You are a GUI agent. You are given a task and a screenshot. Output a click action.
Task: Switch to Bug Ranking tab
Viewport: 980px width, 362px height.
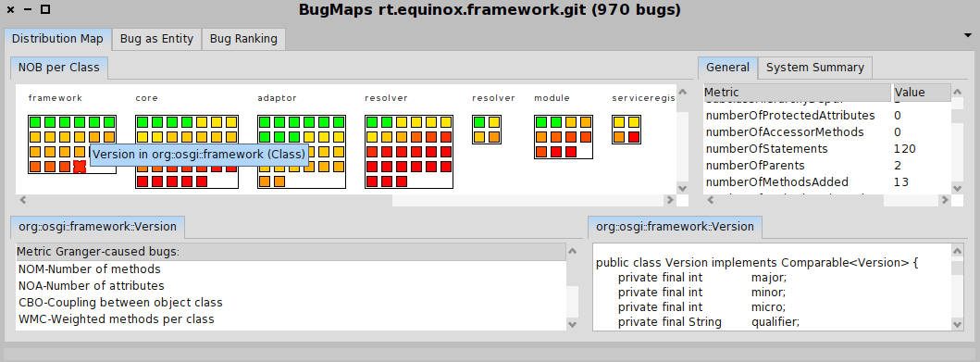[x=243, y=39]
